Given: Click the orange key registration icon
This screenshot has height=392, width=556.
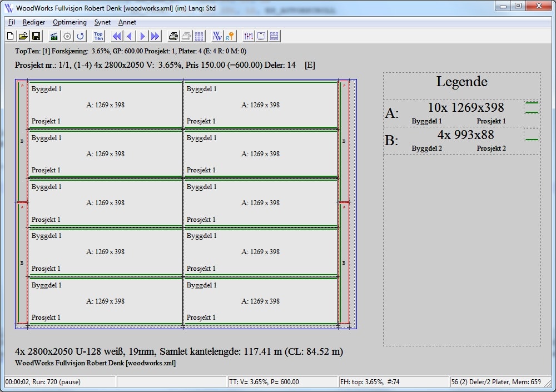Looking at the screenshot, I should 230,36.
